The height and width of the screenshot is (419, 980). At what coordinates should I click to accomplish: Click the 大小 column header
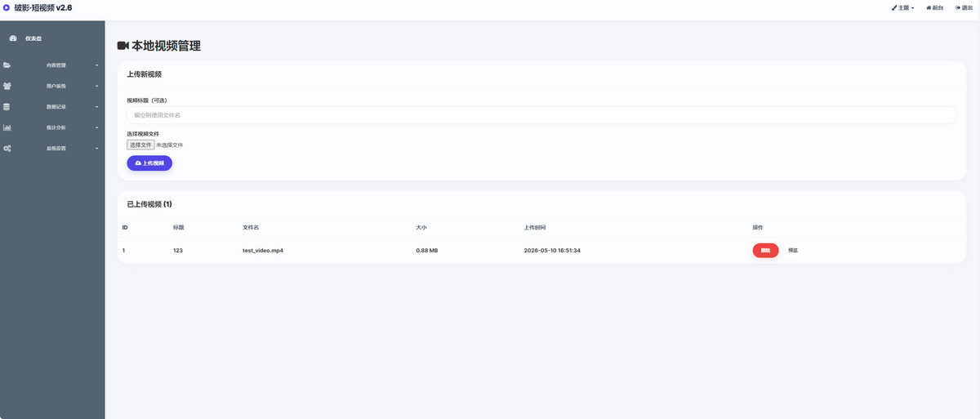tap(421, 227)
